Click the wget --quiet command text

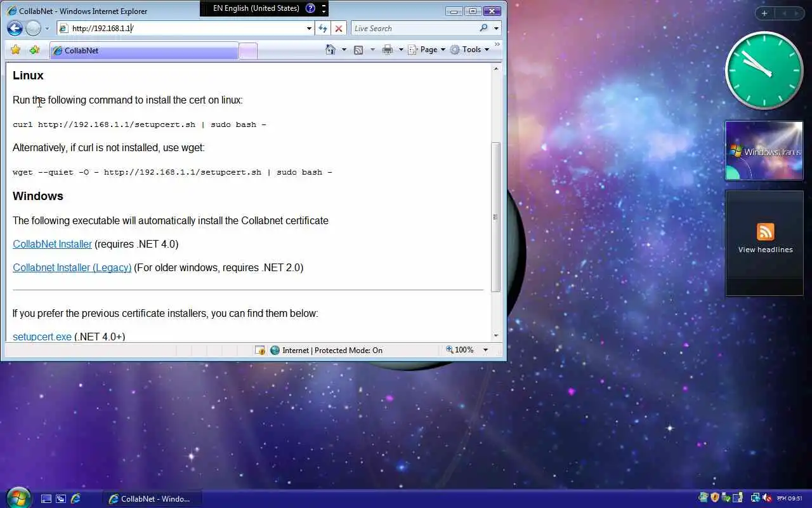point(173,172)
